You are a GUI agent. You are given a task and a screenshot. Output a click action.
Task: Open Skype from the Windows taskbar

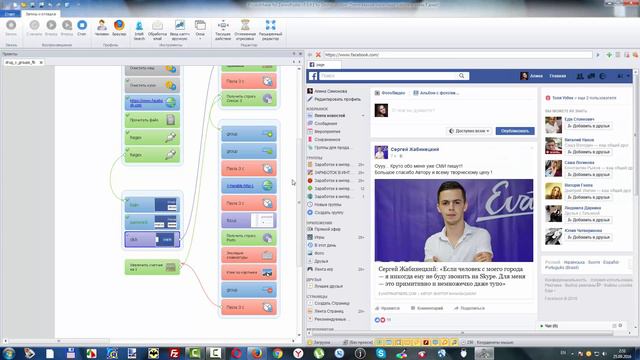[x=381, y=353]
